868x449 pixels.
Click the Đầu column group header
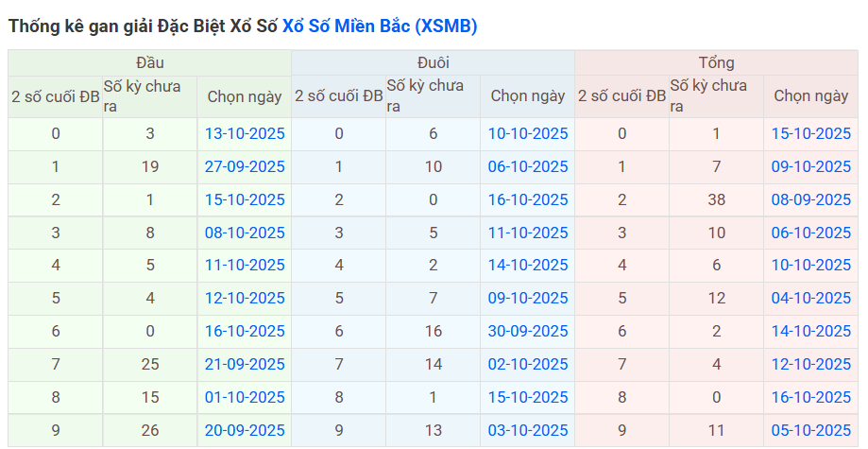point(150,62)
